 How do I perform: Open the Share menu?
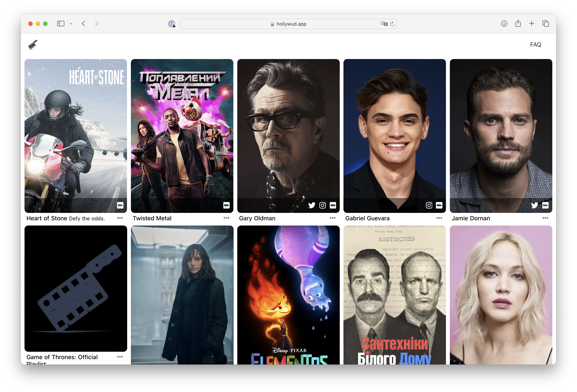[x=518, y=23]
